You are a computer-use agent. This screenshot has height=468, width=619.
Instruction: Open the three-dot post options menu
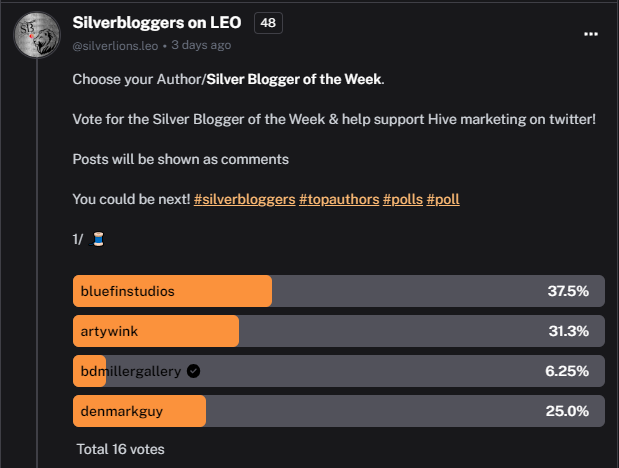pyautogui.click(x=591, y=34)
